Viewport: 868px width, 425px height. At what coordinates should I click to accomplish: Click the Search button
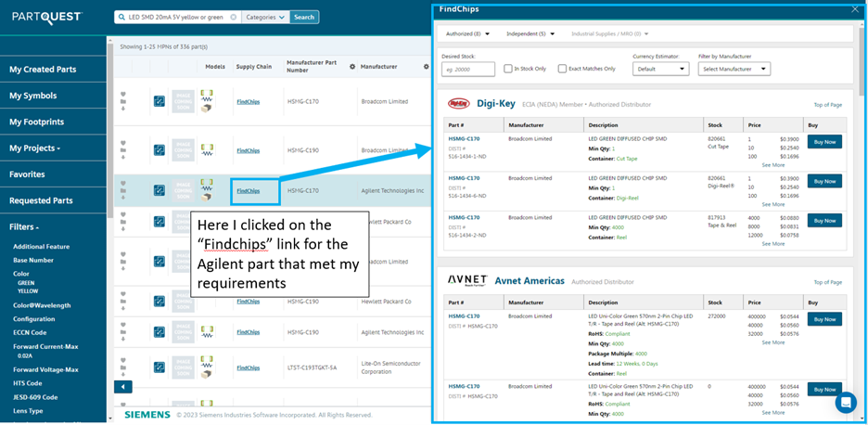304,18
